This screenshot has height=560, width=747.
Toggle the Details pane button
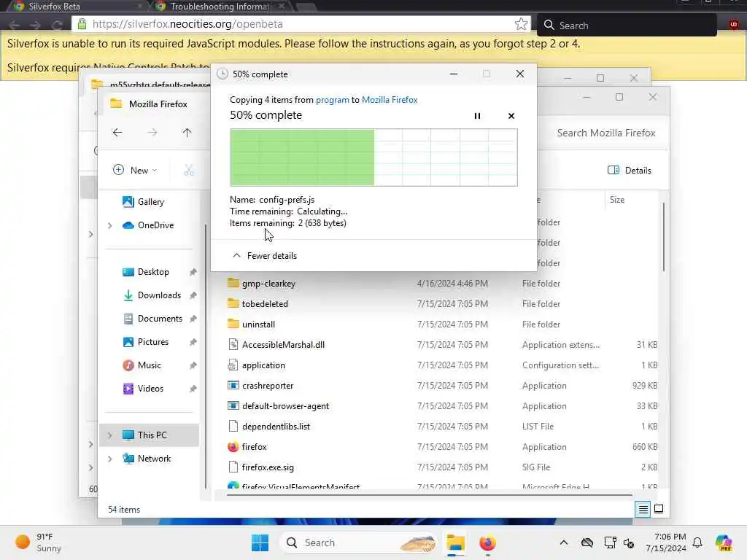629,170
